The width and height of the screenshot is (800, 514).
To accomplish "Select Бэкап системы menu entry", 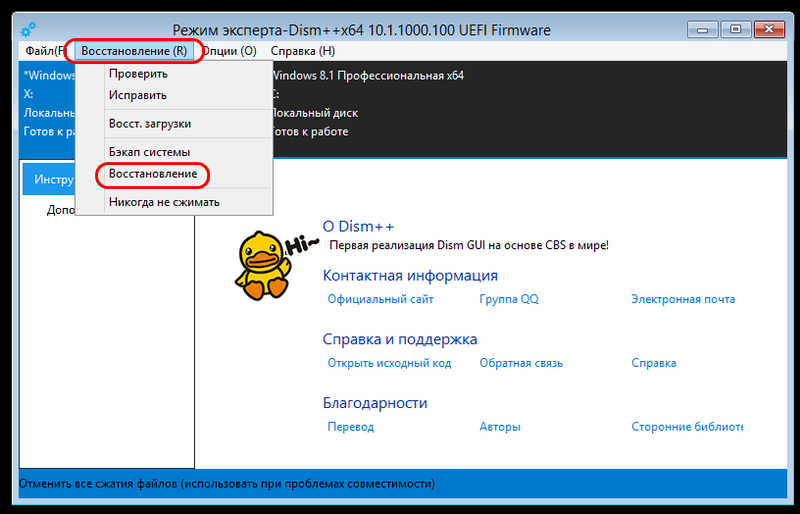I will (x=174, y=152).
